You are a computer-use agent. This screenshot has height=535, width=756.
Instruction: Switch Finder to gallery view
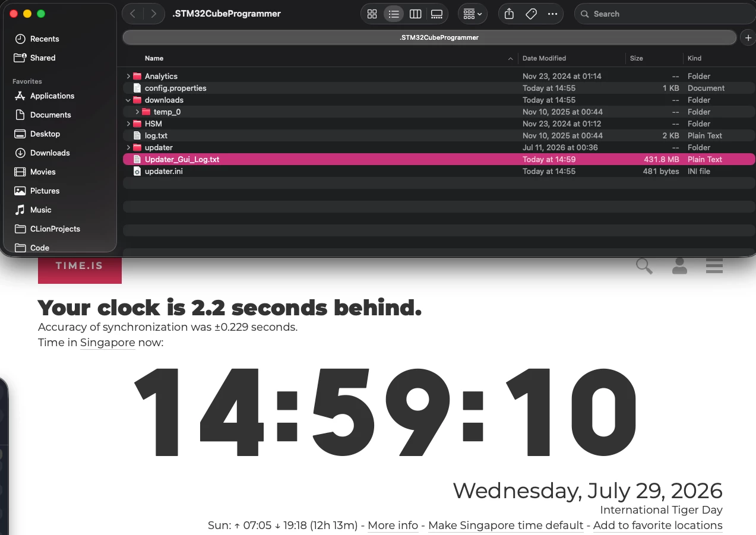[437, 14]
